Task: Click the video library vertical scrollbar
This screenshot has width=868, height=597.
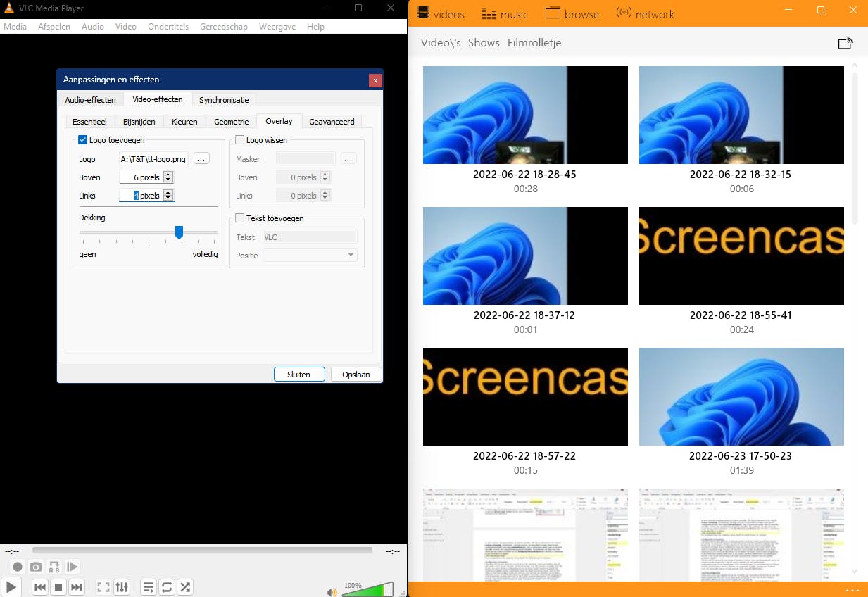Action: point(855,148)
